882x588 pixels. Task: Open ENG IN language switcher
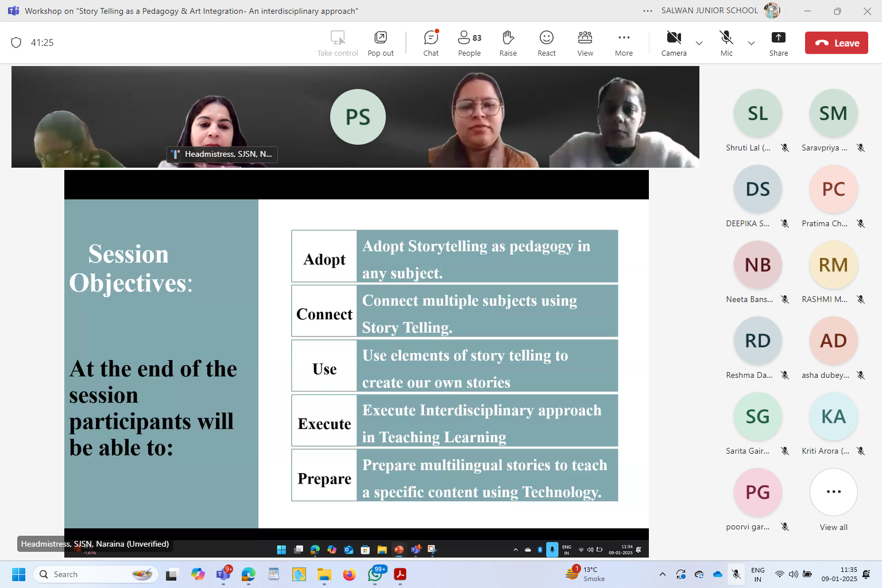click(x=758, y=574)
